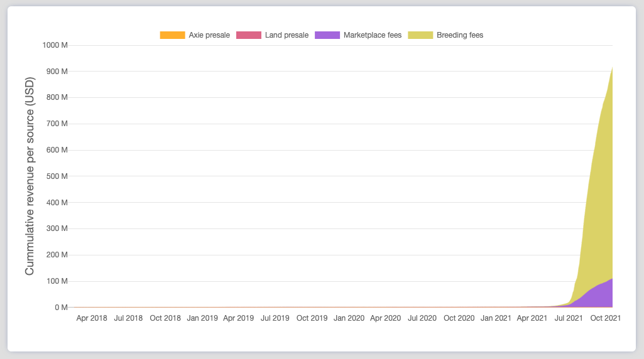Screen dimensions: 644x359
Task: Click the Oct 2020 x-axis label
Action: pyautogui.click(x=459, y=318)
